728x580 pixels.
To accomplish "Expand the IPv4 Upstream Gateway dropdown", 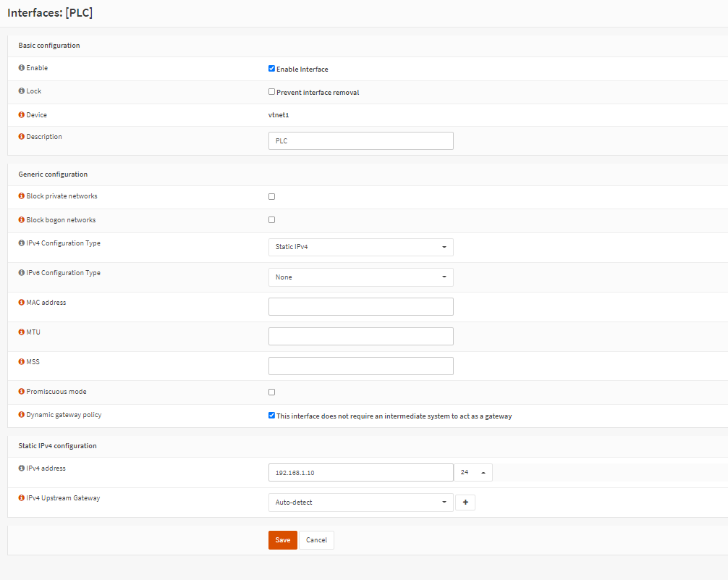I will tap(360, 502).
